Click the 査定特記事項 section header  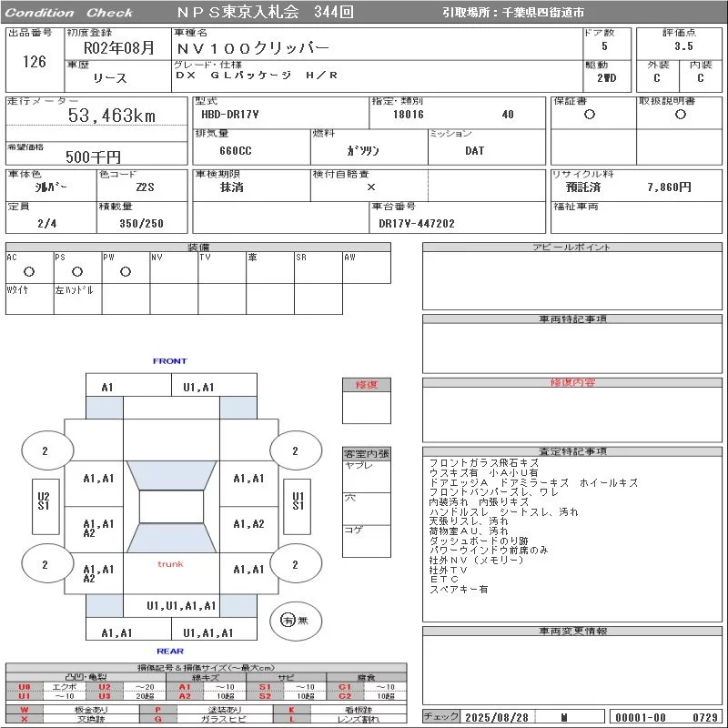[572, 451]
